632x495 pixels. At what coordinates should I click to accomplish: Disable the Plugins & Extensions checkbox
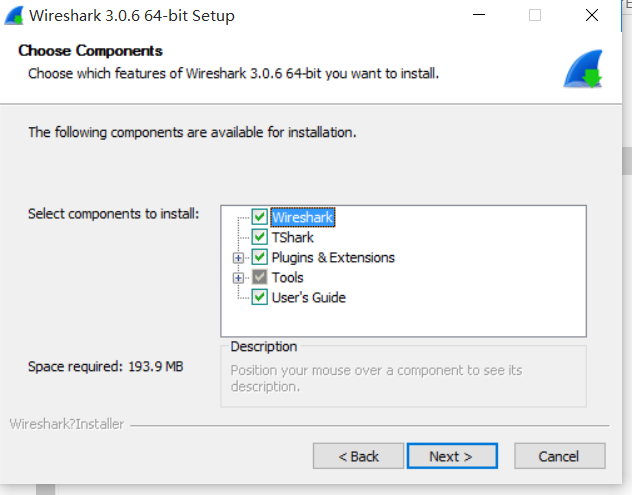click(x=260, y=257)
